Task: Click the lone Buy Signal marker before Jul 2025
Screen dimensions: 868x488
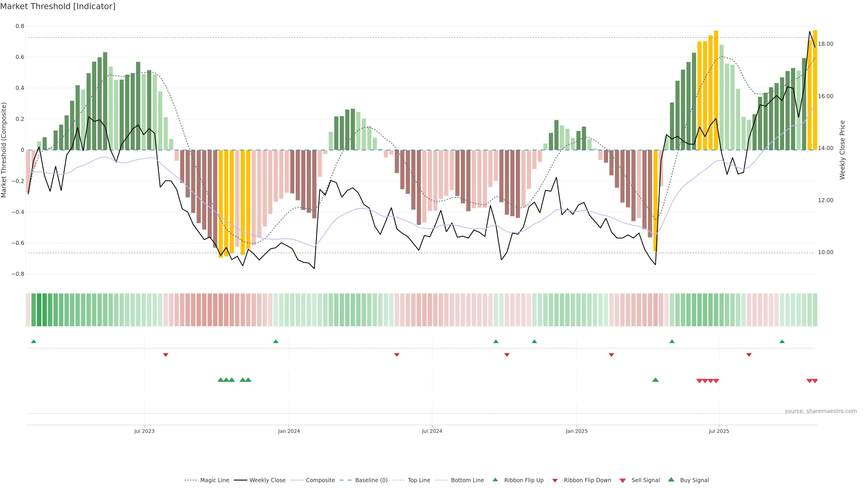Action: (655, 380)
